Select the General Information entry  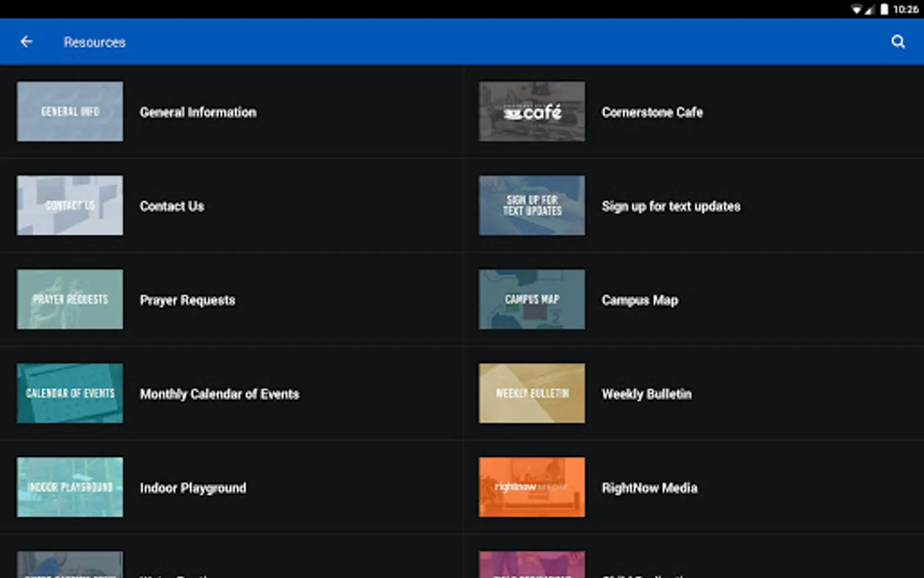coord(198,112)
